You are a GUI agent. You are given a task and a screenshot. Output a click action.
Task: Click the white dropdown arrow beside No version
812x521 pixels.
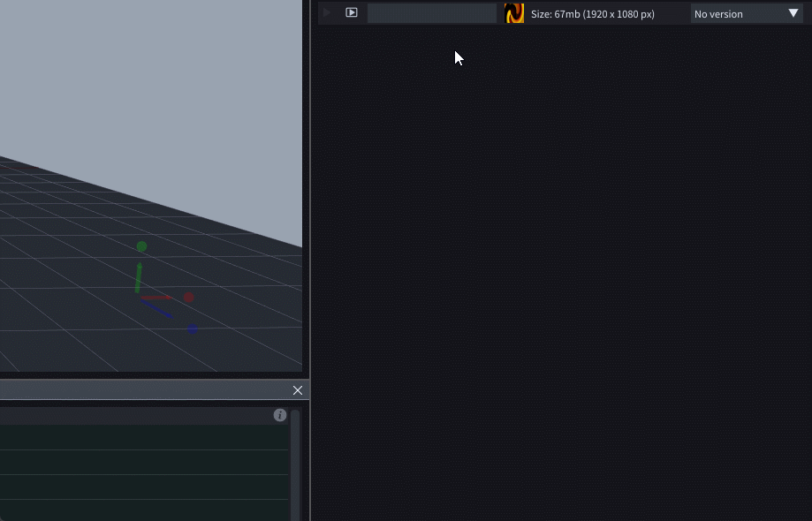click(x=793, y=13)
